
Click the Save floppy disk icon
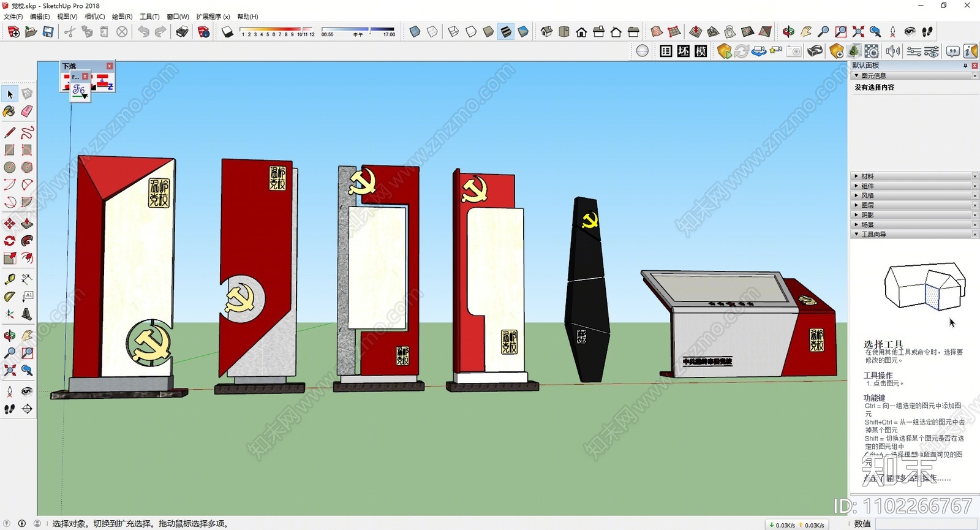(48, 31)
